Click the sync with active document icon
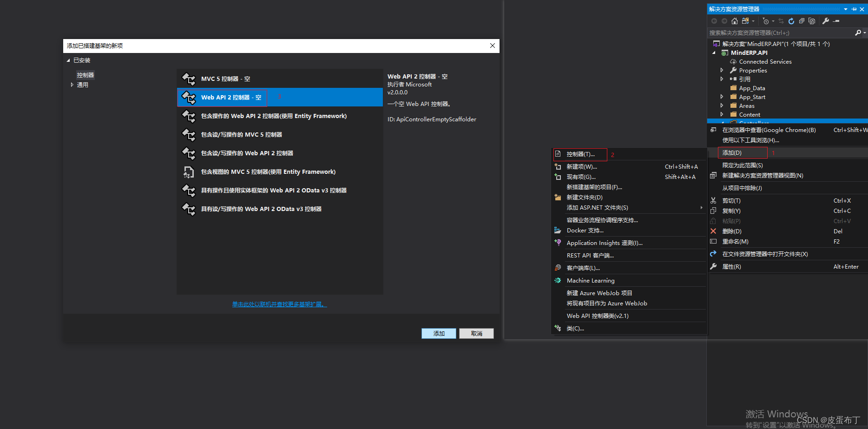The width and height of the screenshot is (868, 429). click(x=781, y=21)
